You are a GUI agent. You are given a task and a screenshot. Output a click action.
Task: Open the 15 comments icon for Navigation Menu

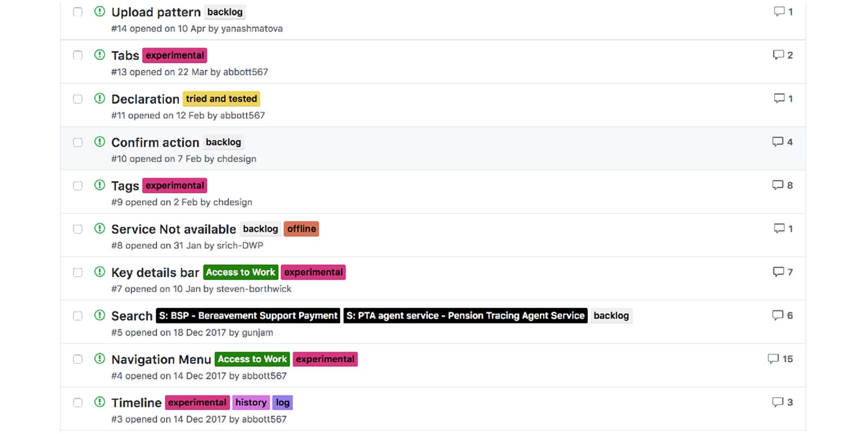tap(773, 359)
